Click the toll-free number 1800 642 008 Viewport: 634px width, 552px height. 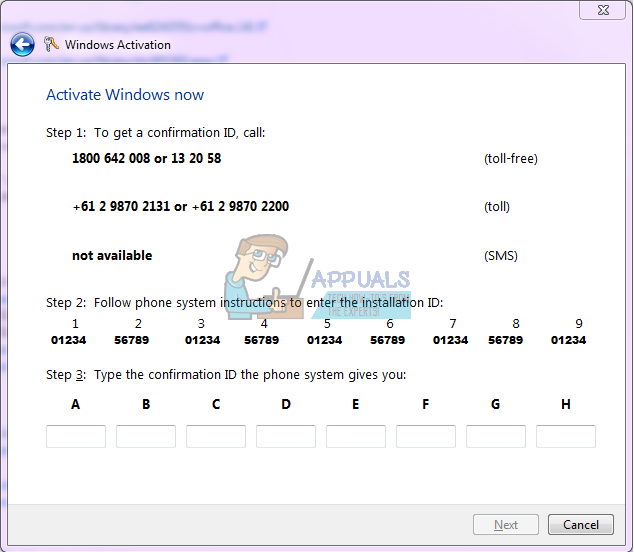coord(111,158)
